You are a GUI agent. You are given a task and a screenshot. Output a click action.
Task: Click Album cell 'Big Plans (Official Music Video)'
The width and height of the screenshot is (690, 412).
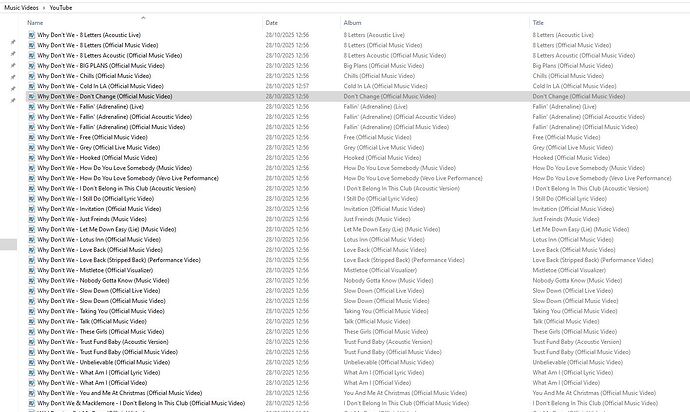384,66
